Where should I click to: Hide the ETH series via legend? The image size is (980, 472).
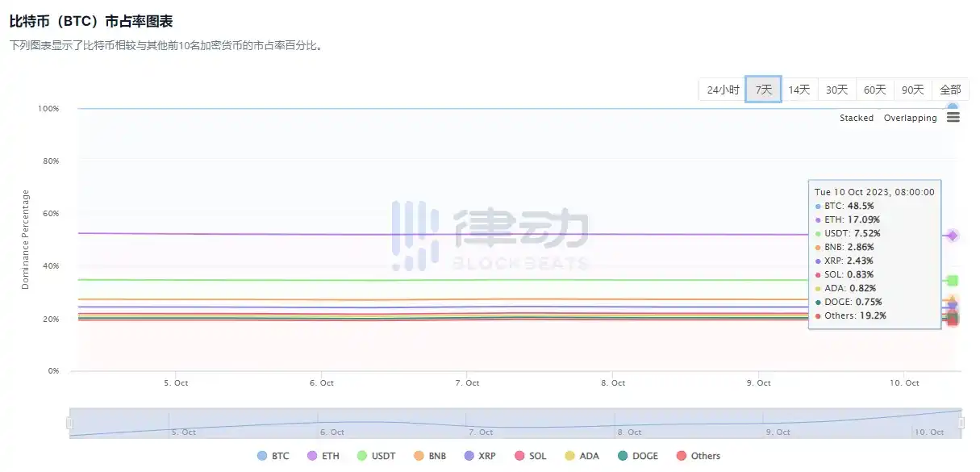click(323, 456)
